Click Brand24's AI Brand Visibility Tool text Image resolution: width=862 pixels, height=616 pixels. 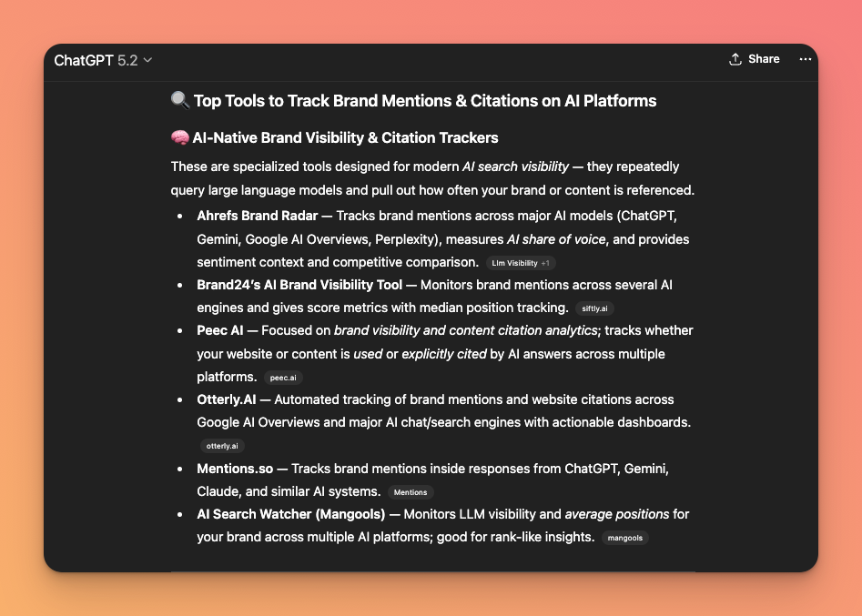point(299,285)
